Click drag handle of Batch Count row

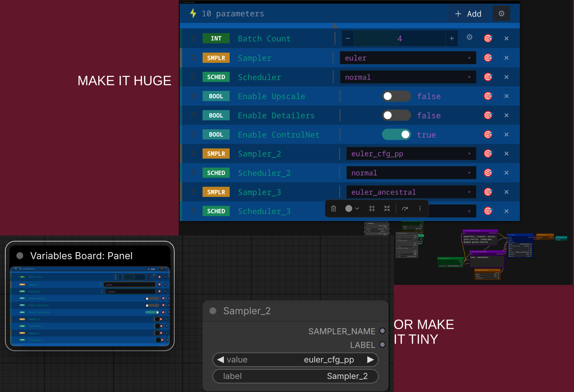193,38
